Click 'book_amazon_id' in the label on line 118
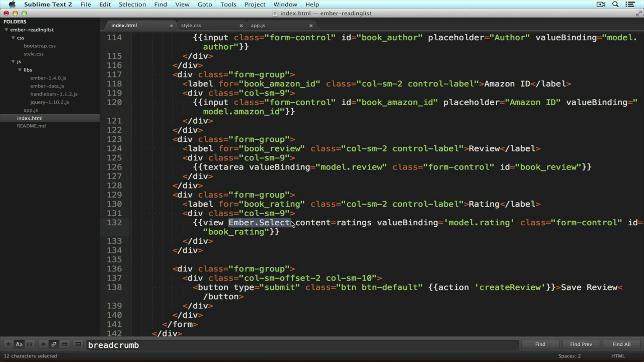Screen dimensions: 644x362 [x=280, y=83]
